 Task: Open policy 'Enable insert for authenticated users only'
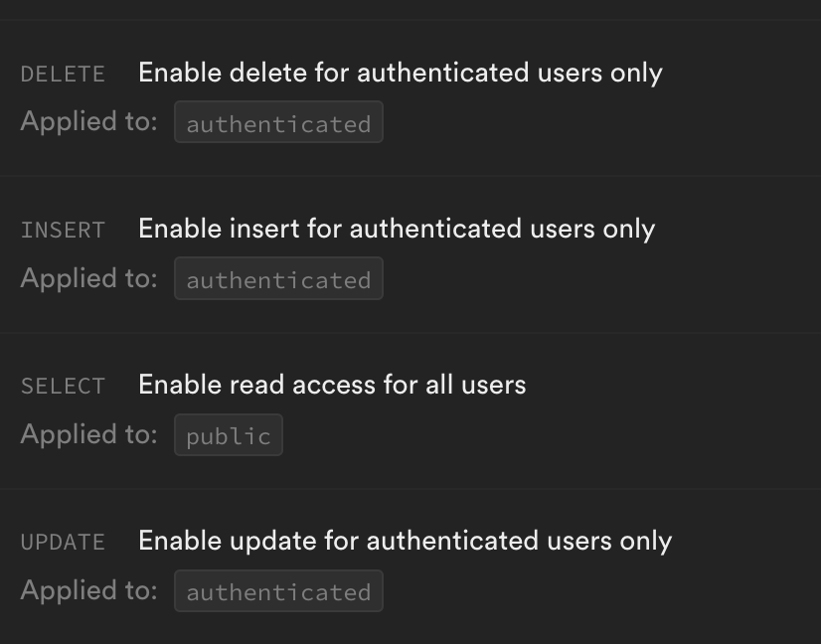tap(396, 229)
